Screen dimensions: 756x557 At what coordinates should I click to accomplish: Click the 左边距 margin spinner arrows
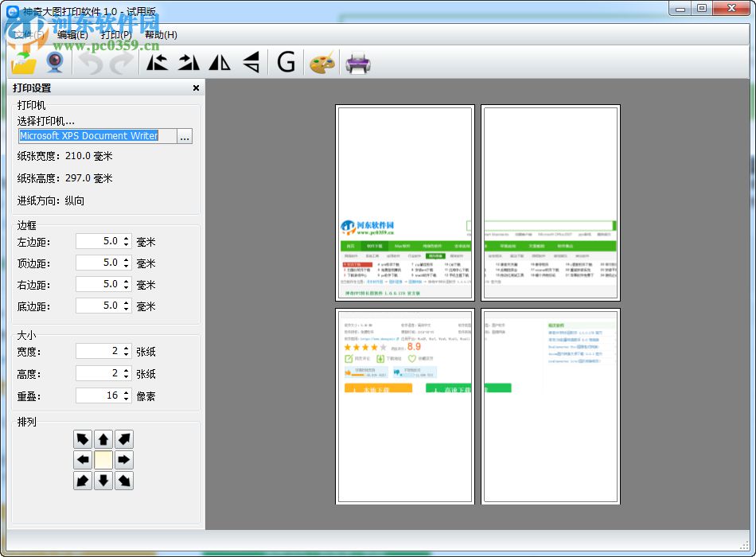pos(127,241)
